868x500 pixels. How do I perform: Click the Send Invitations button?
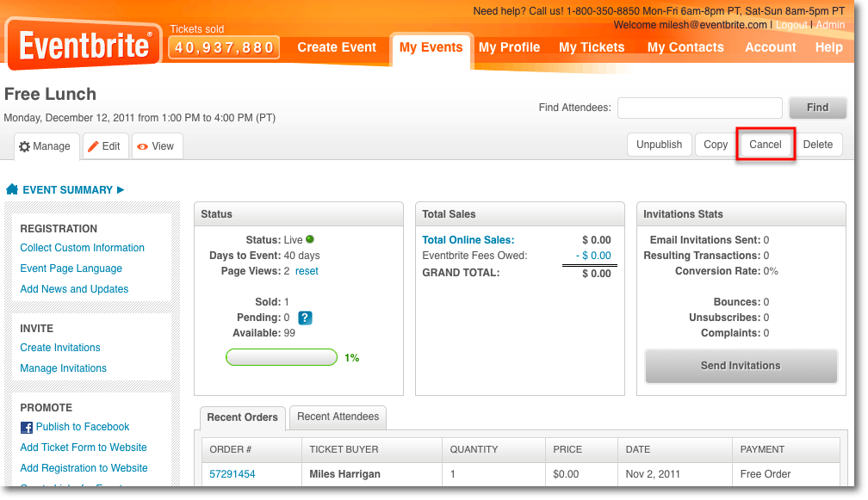coord(741,366)
